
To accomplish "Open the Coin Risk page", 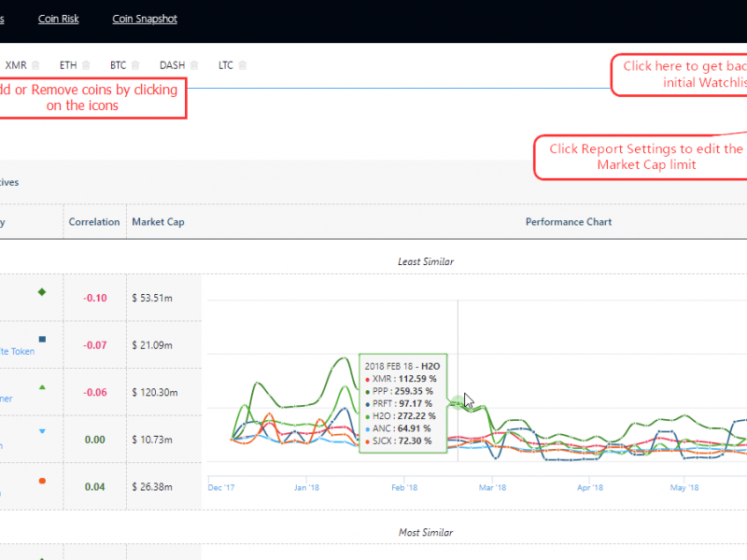I will coord(58,19).
